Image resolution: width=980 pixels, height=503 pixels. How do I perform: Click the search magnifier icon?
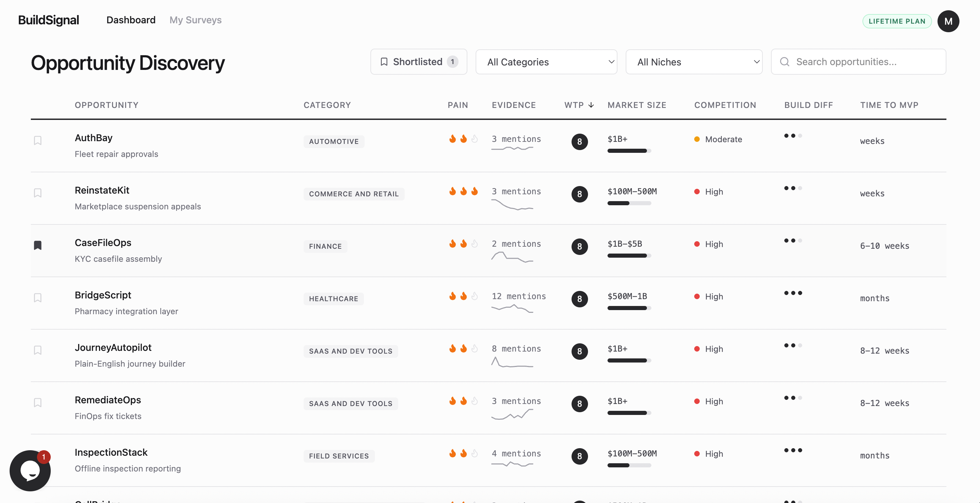784,62
